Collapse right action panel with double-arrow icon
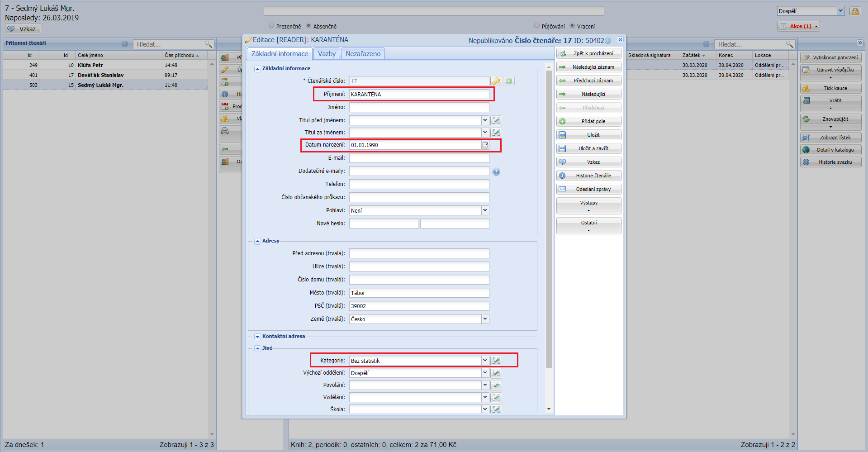 pyautogui.click(x=860, y=43)
